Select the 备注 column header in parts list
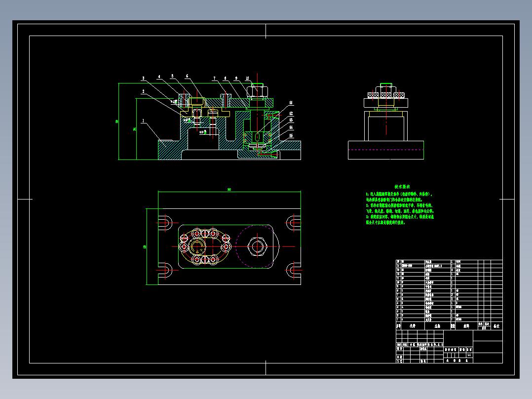Image resolution: width=532 pixels, height=399 pixels. (496, 326)
